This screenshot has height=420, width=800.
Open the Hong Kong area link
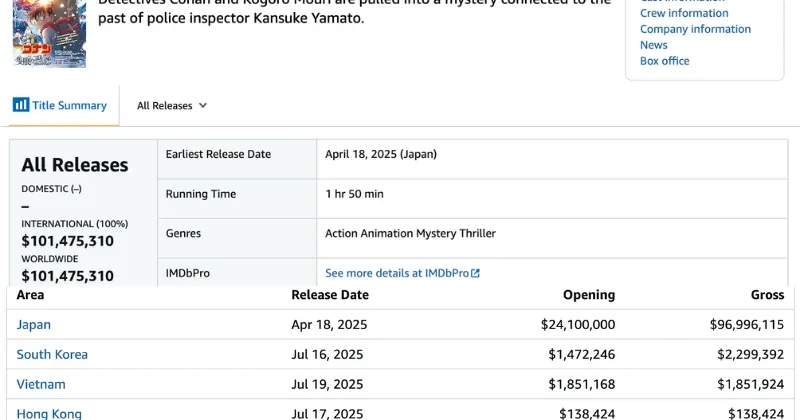click(49, 413)
